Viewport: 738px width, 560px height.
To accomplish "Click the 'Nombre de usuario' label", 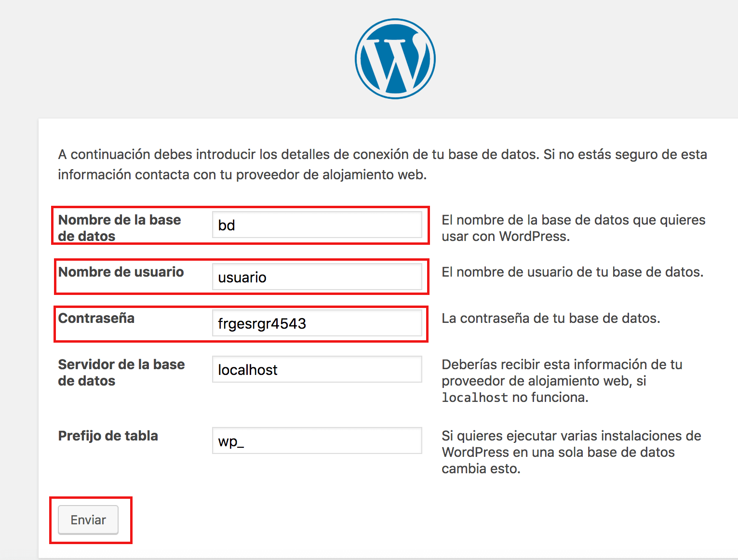I will point(121,272).
